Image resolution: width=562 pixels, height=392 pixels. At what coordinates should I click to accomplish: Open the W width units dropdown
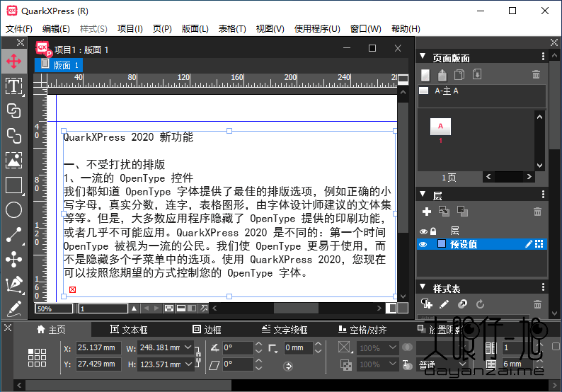188,347
